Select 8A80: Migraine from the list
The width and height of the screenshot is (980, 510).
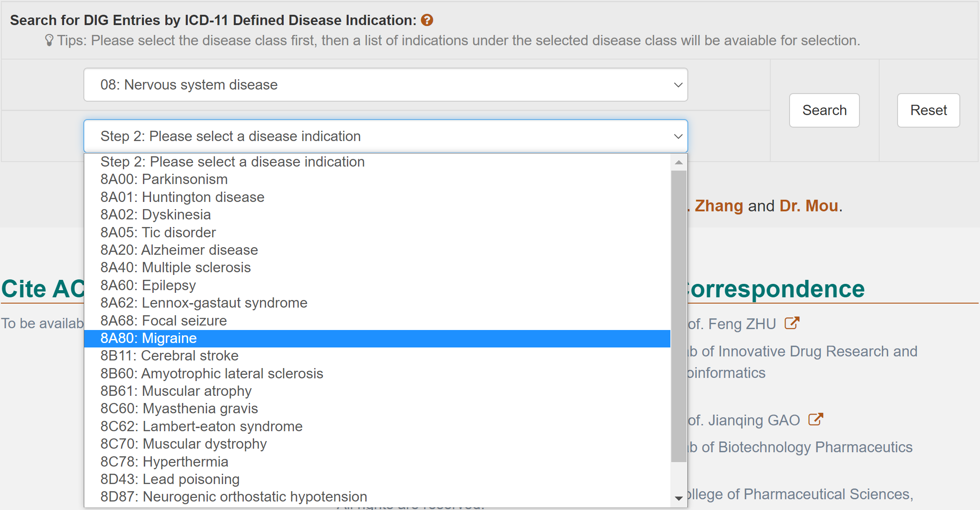coord(148,338)
